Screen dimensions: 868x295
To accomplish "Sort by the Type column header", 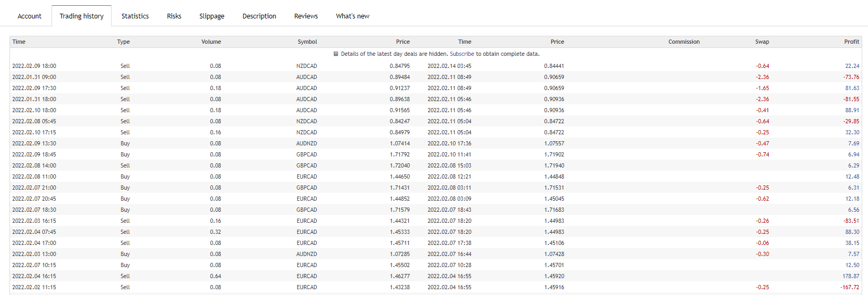I will pyautogui.click(x=124, y=42).
